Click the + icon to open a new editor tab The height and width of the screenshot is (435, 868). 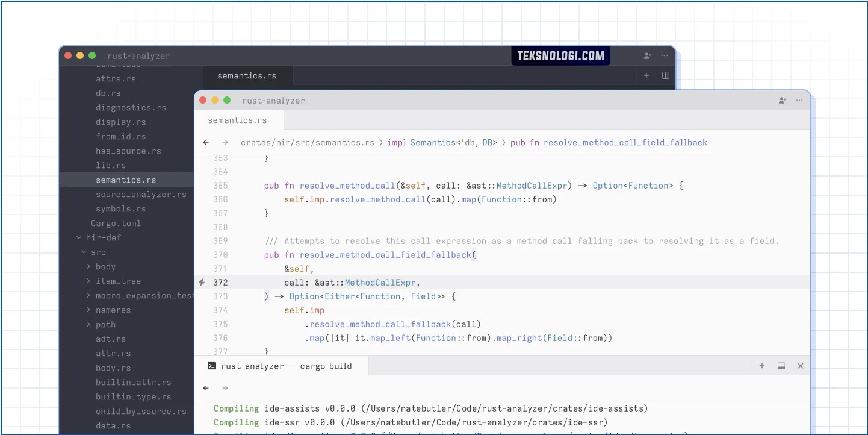(x=646, y=75)
